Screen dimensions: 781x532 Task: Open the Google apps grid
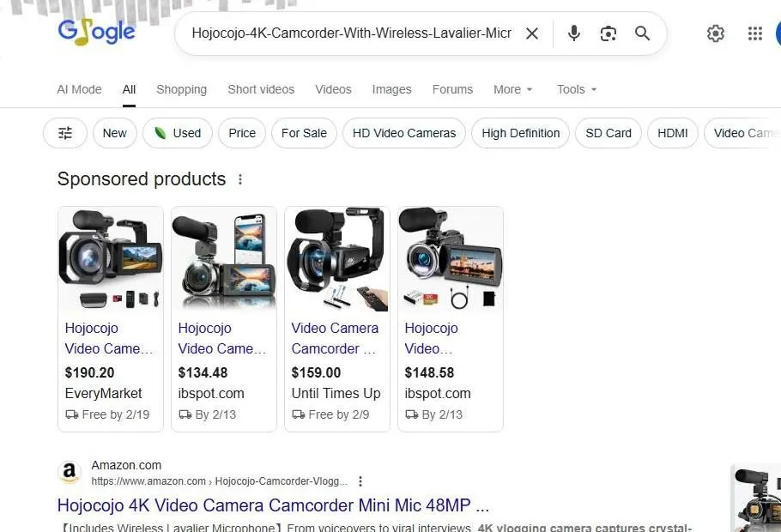click(754, 33)
